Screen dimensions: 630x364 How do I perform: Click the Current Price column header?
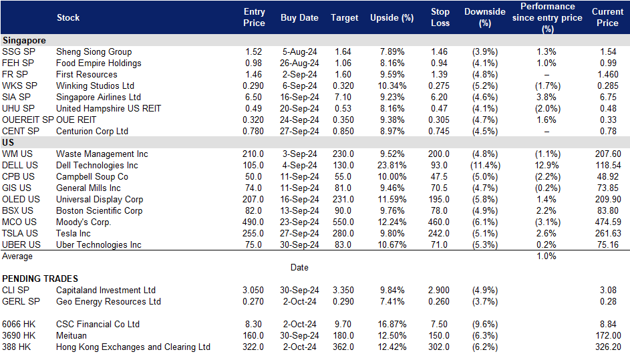[x=607, y=17]
